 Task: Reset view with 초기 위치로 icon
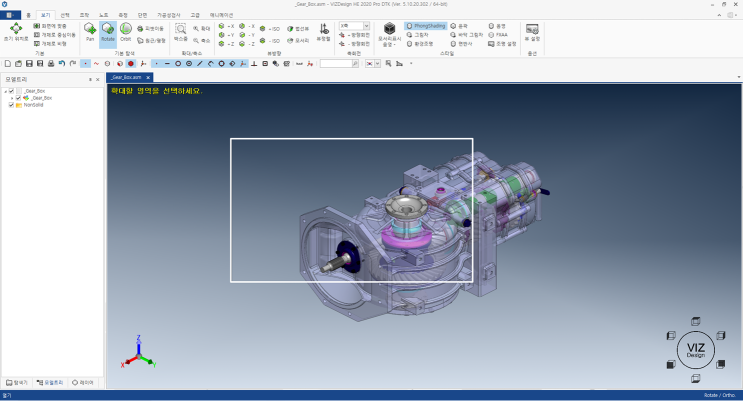click(x=16, y=32)
